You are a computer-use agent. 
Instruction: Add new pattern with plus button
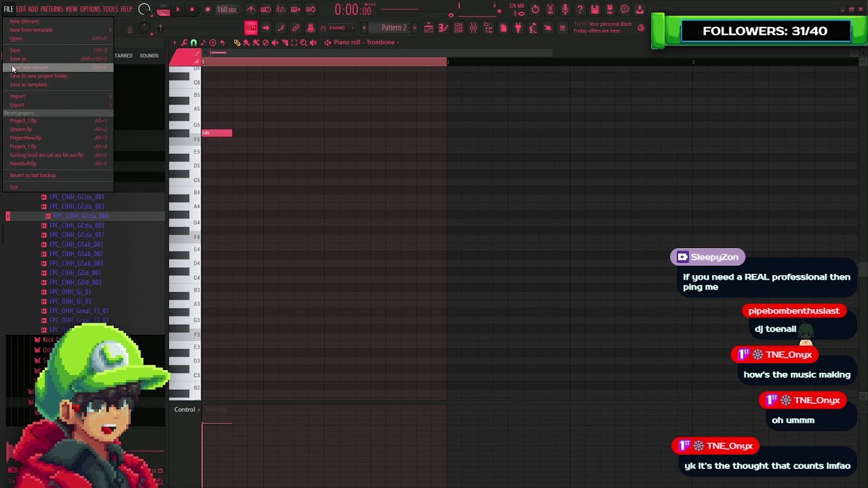tap(415, 28)
